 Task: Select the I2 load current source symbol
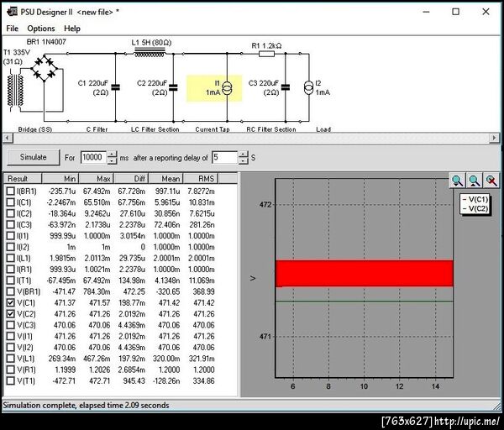click(x=308, y=87)
